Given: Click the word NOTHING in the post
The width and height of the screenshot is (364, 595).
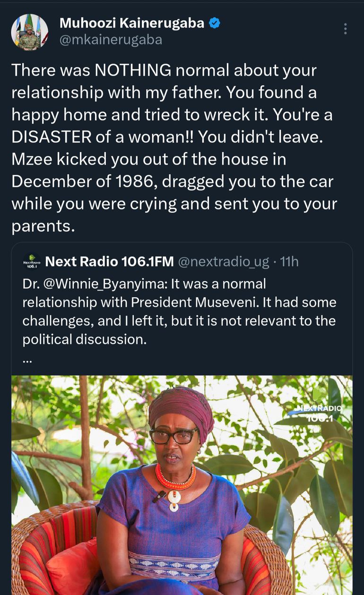Looking at the screenshot, I should (x=133, y=70).
